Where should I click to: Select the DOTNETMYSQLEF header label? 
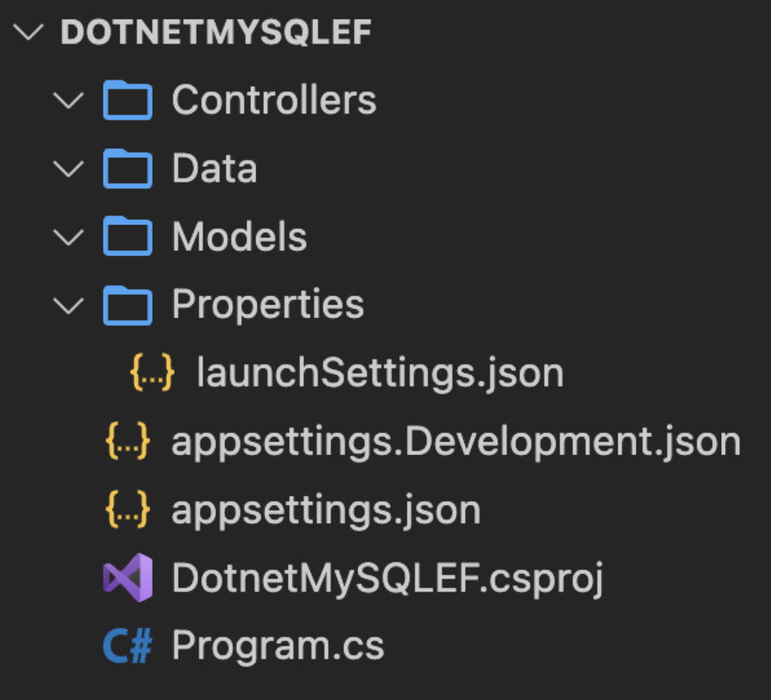[216, 33]
